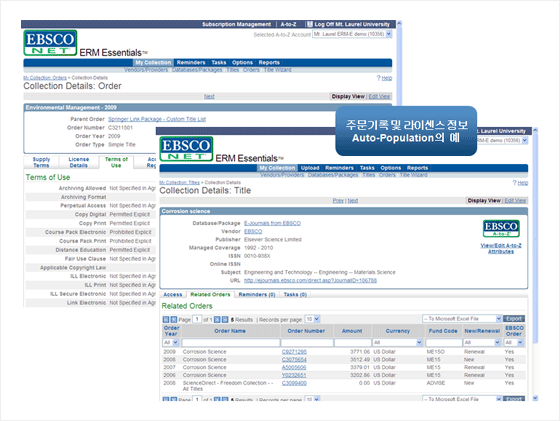Open E-Journals from EBSCO link
Image resolution: width=560 pixels, height=421 pixels.
tap(272, 223)
